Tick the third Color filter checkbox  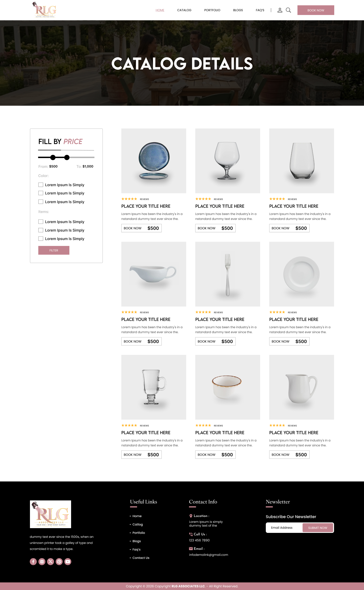pyautogui.click(x=41, y=202)
